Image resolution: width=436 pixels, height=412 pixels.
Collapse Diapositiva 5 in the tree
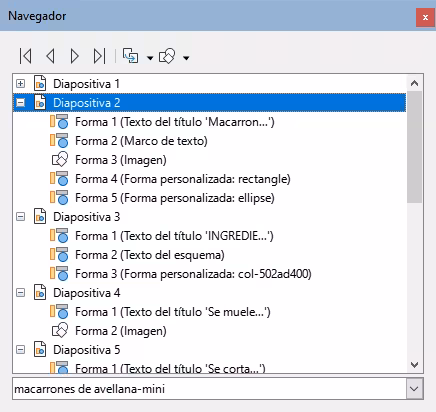pyautogui.click(x=21, y=350)
